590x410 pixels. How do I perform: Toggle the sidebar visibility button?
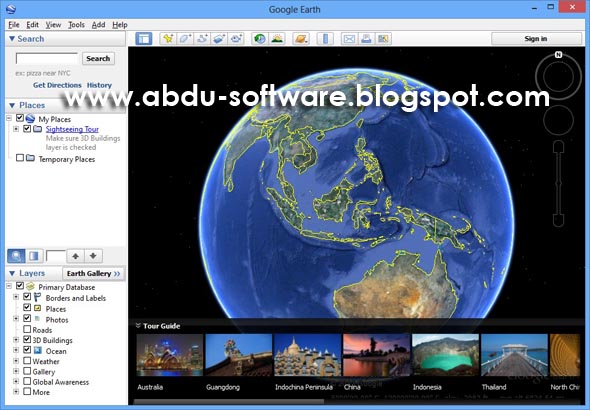tap(143, 39)
